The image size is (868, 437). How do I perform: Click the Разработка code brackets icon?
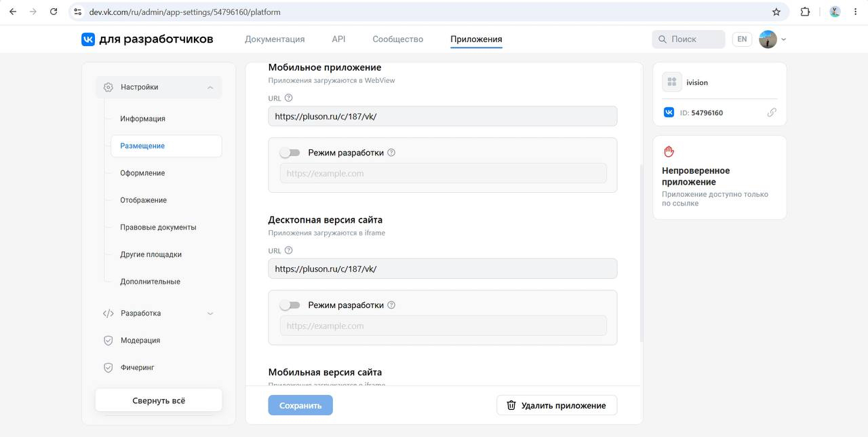pos(108,313)
